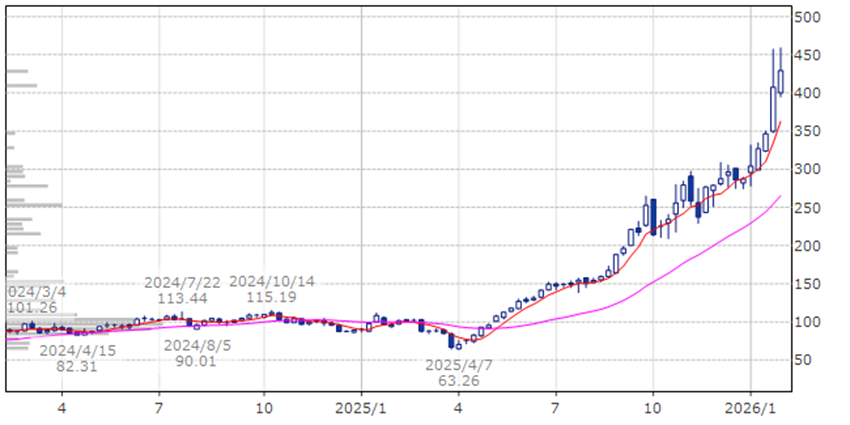
Task: Click the 300 price axis label
Action: (808, 169)
